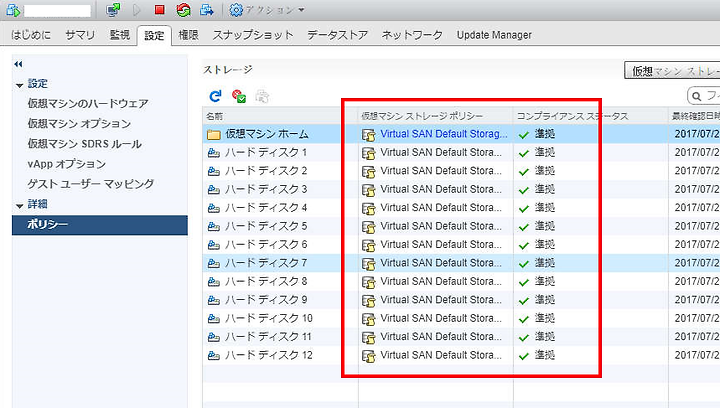Click the grayed power-on play icon
This screenshot has width=720, height=408.
[x=136, y=10]
